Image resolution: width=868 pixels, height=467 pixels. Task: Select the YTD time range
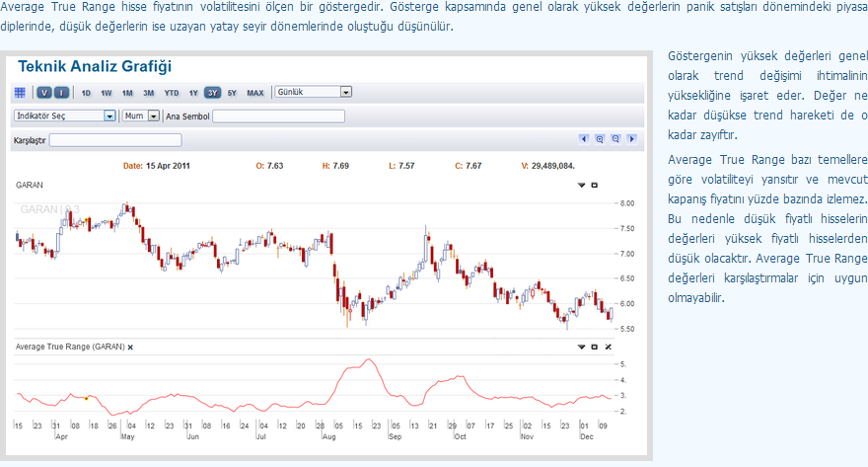point(172,93)
